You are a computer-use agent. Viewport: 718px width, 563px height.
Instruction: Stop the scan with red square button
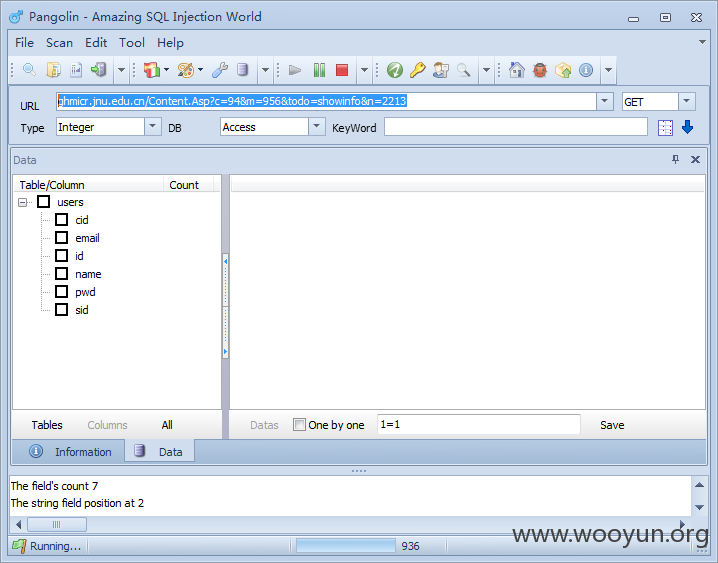(x=342, y=70)
